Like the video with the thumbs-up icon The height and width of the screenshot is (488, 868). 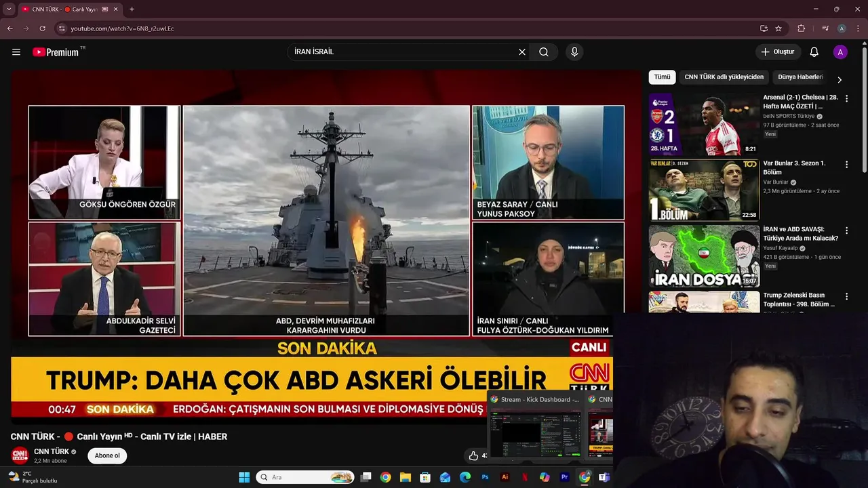click(x=473, y=456)
